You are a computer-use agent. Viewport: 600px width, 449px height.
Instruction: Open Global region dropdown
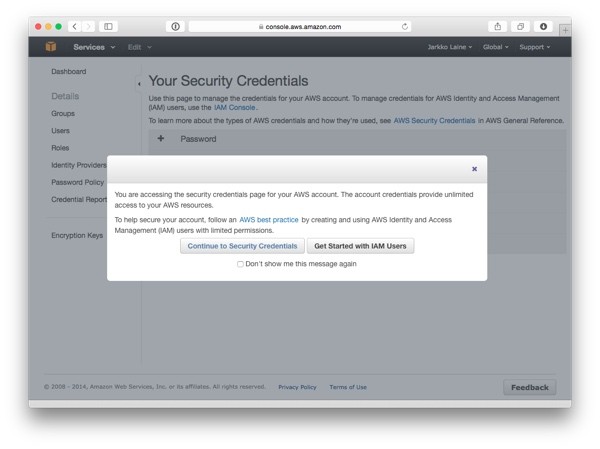pos(496,47)
